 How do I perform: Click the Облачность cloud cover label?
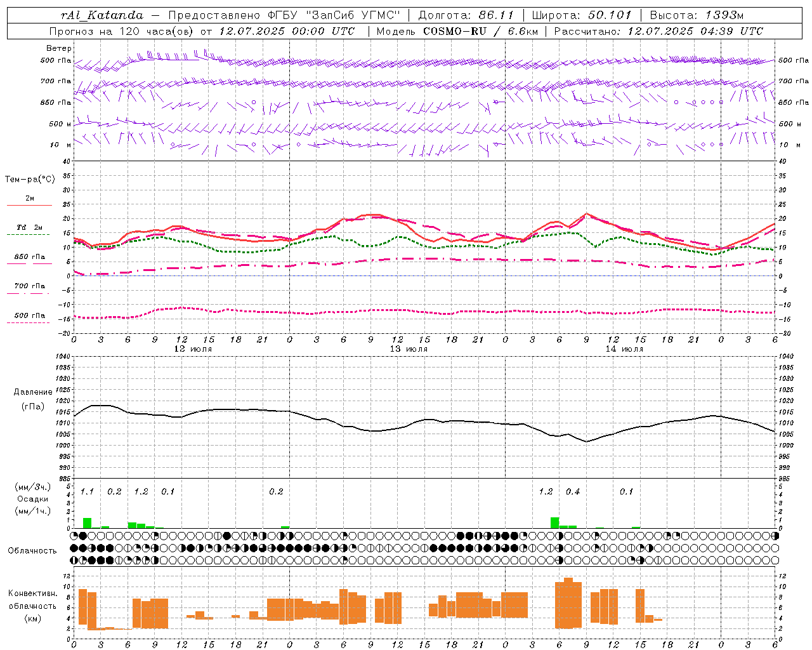(32, 550)
